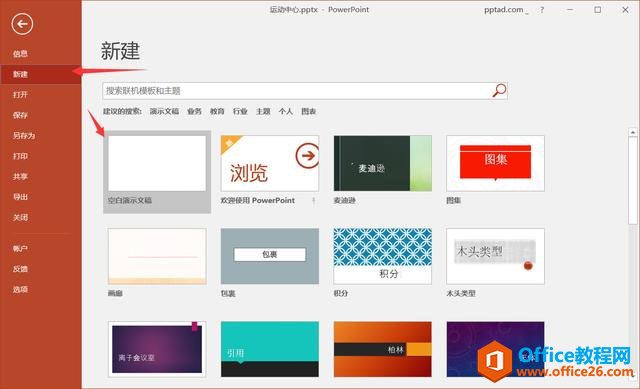Select the 离子会议室 purple template
This screenshot has height=389, width=640.
(157, 349)
